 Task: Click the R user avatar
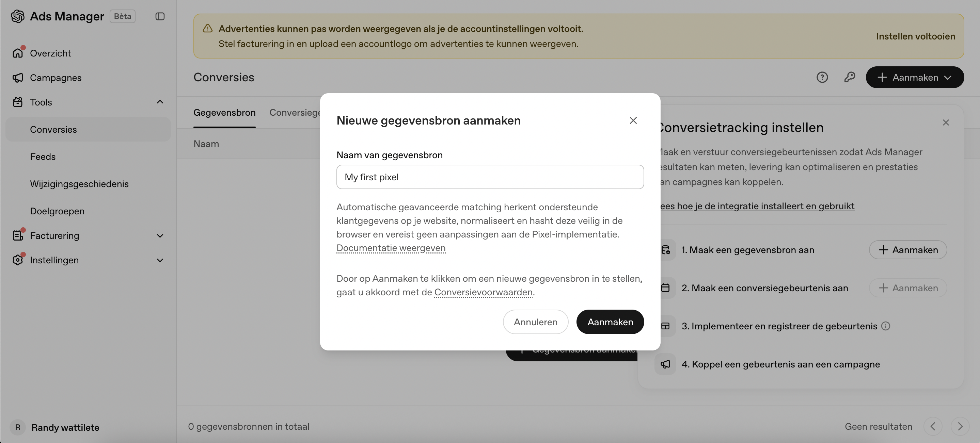tap(17, 427)
